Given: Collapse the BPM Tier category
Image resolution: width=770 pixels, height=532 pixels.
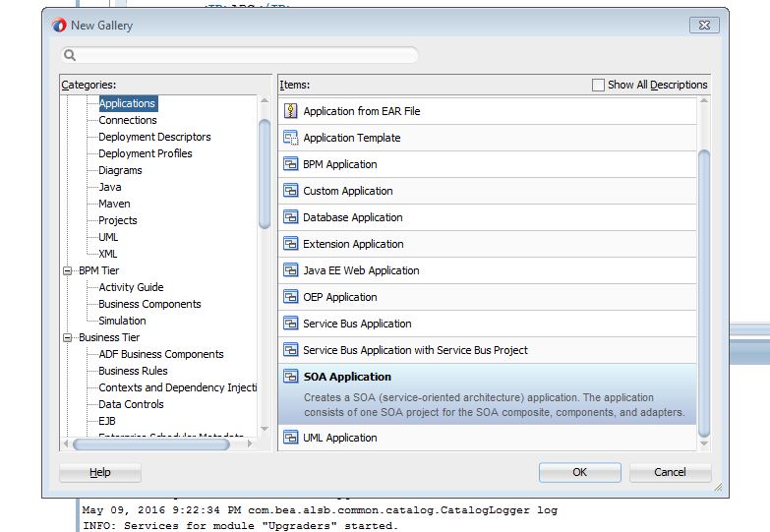Looking at the screenshot, I should [67, 270].
